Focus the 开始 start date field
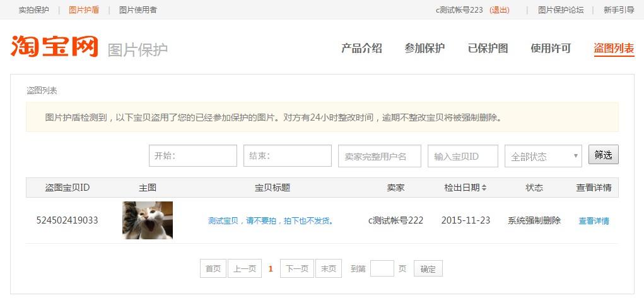Image resolution: width=644 pixels, height=305 pixels. pyautogui.click(x=192, y=156)
